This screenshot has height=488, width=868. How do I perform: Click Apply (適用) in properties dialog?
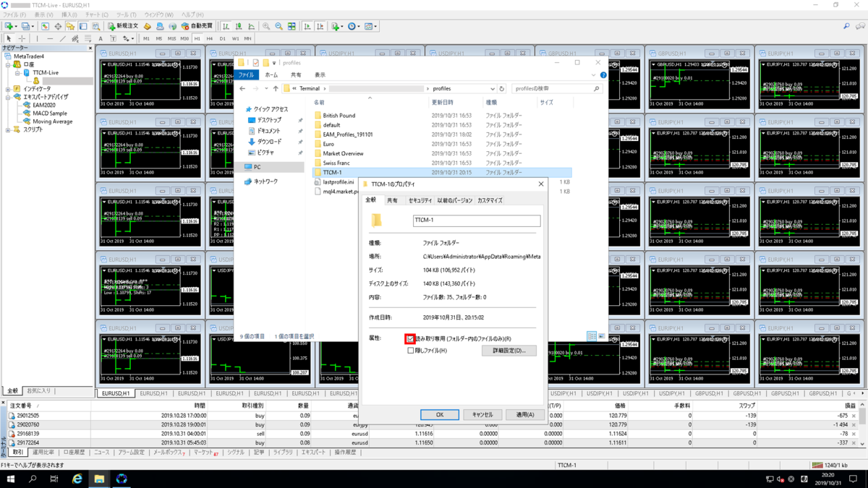pos(525,415)
